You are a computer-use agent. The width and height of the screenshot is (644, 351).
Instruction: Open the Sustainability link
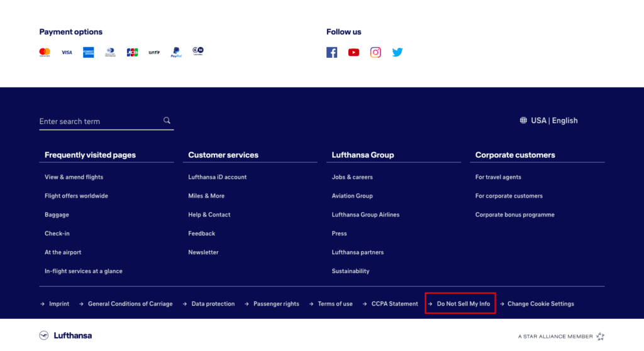(x=351, y=271)
